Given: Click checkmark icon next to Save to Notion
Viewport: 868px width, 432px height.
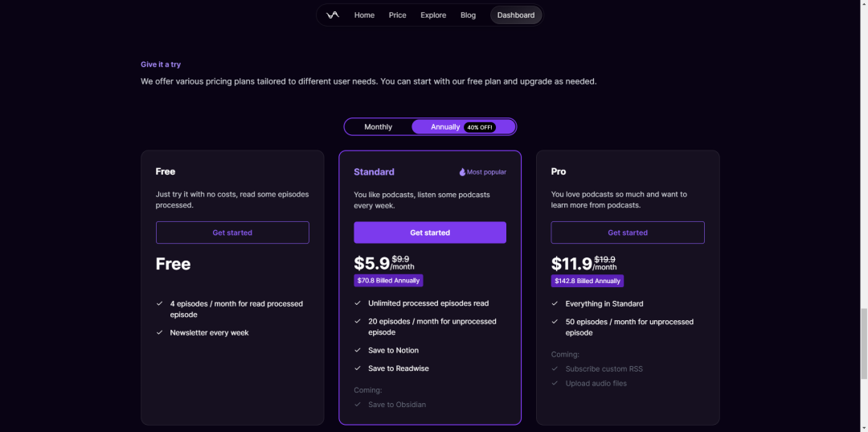Looking at the screenshot, I should (358, 351).
